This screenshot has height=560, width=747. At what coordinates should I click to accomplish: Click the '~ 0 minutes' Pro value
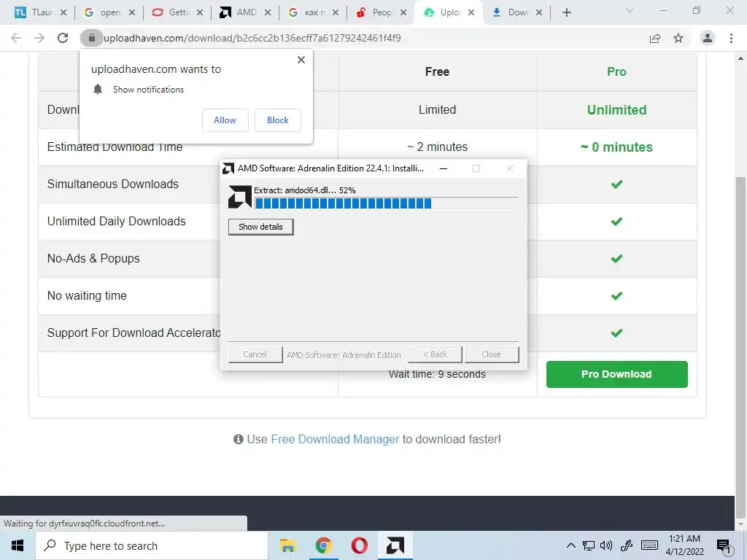click(616, 147)
